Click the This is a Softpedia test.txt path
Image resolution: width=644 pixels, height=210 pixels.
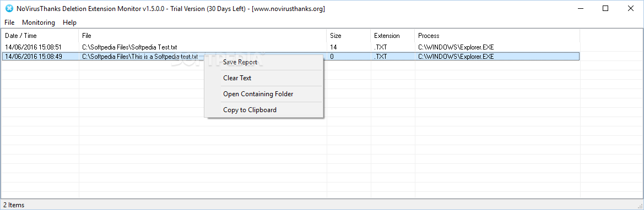[140, 57]
